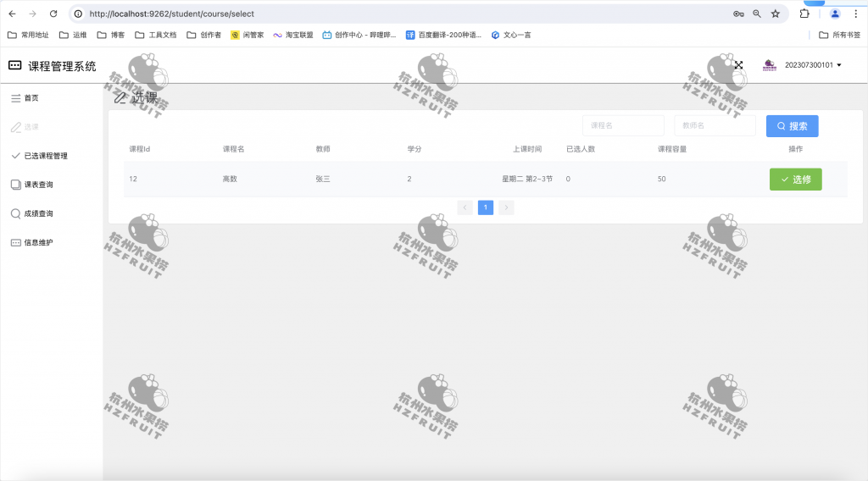Focus the 教师名 search field

click(715, 126)
